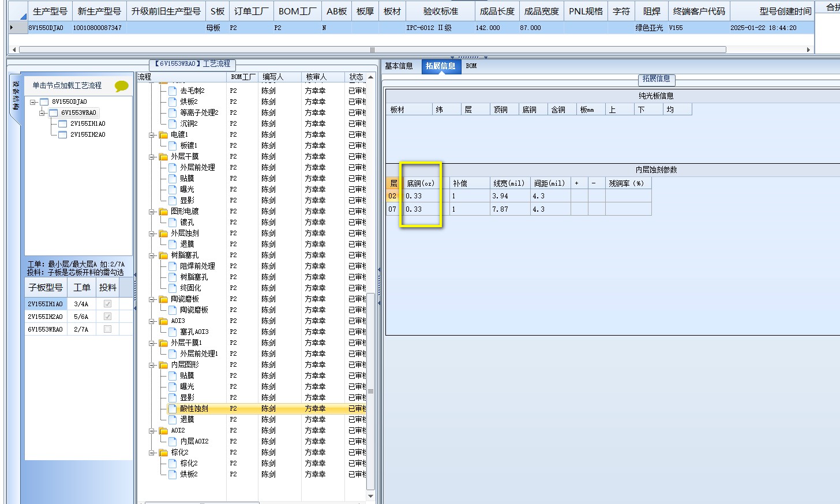
Task: Click the node icon beside 2V155IH1A0 in structure tree
Action: click(x=63, y=123)
